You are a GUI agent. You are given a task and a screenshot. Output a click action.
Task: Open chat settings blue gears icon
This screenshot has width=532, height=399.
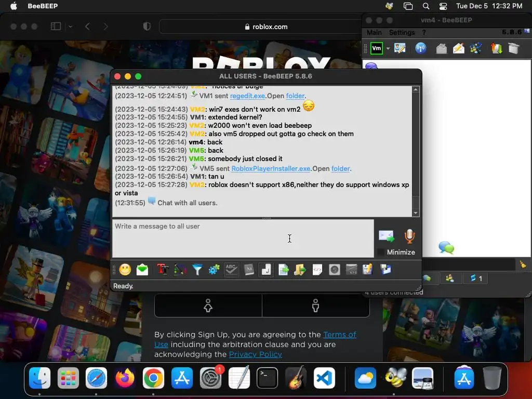click(214, 270)
